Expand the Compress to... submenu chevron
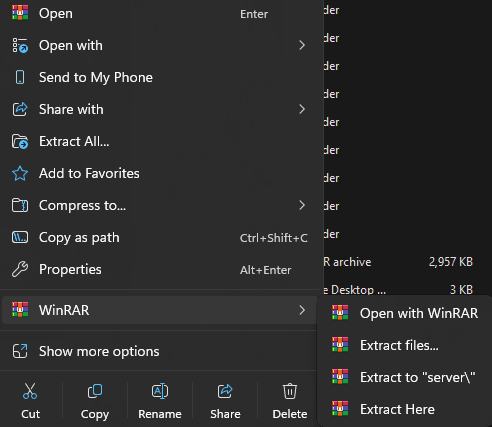492x427 pixels. 302,205
